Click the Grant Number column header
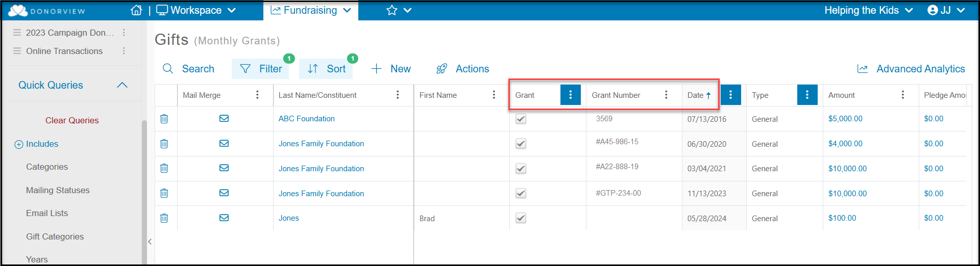980x266 pixels. tap(616, 95)
